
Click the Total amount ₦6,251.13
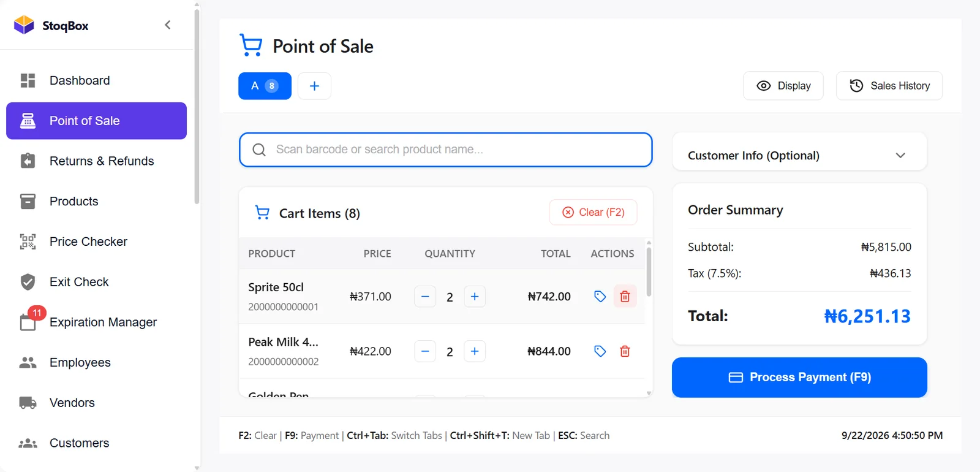pos(867,316)
